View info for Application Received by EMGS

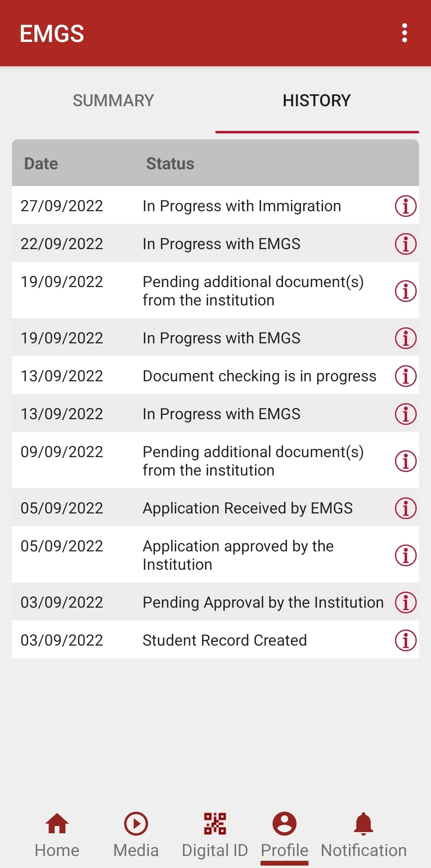(x=405, y=508)
